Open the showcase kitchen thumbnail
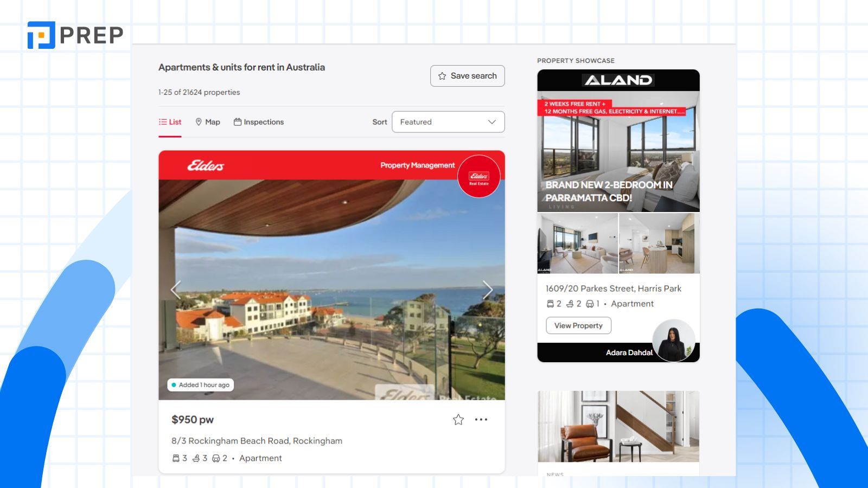 tap(659, 243)
